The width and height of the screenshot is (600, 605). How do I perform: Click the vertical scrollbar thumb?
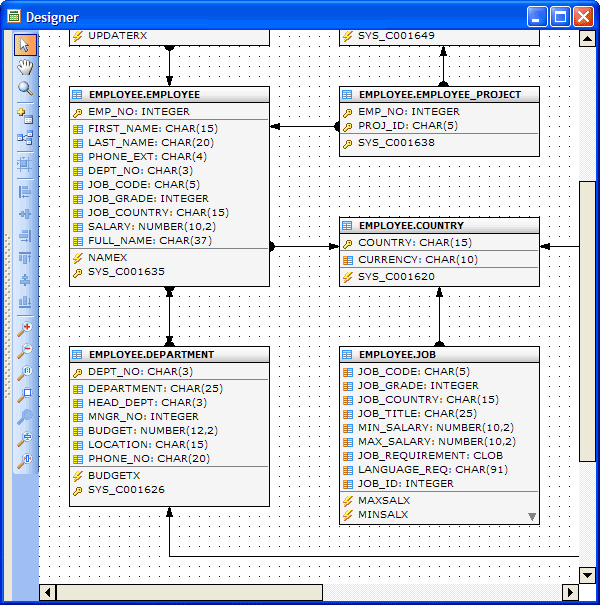[x=587, y=321]
